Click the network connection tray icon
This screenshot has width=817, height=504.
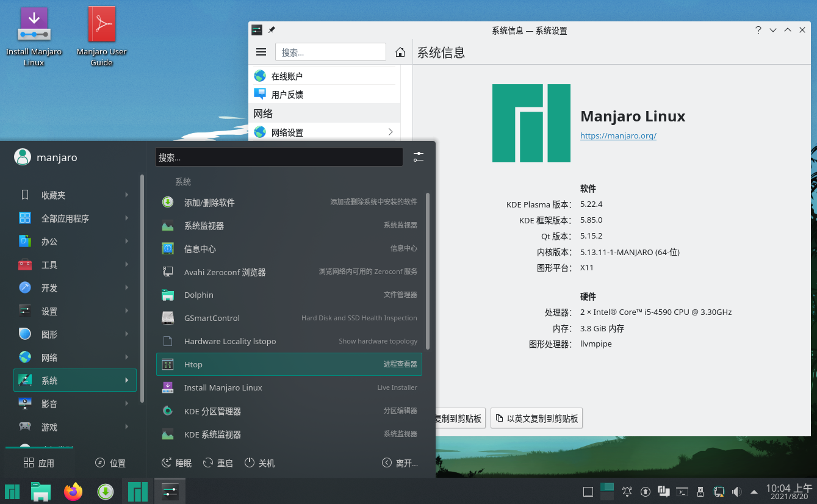(x=719, y=491)
